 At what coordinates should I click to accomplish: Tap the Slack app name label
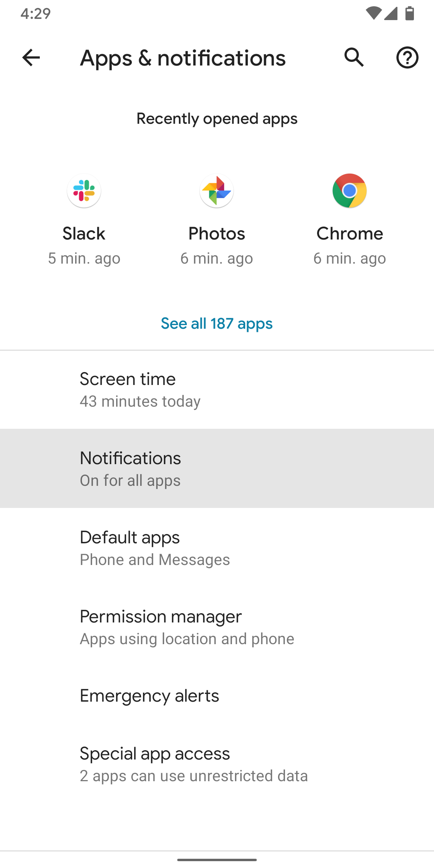point(84,233)
